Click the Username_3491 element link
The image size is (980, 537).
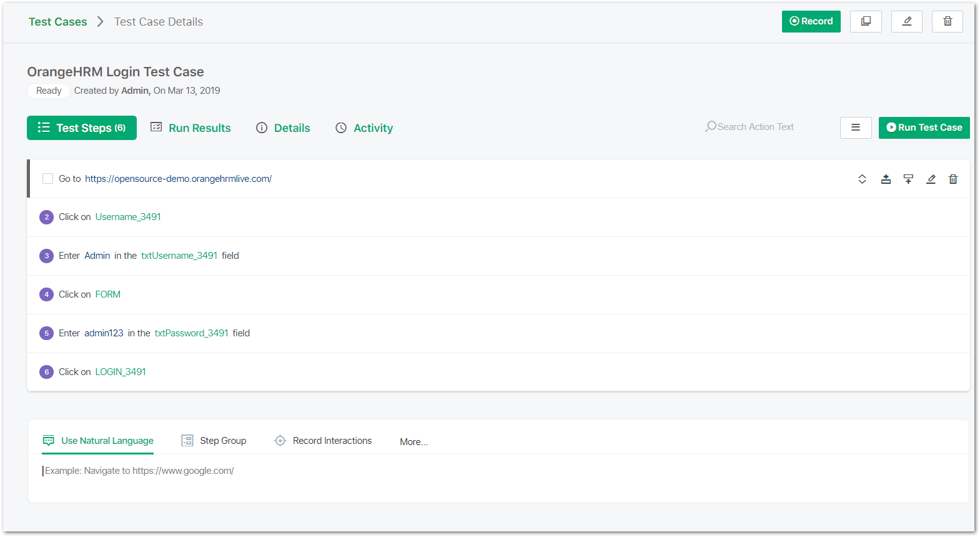coord(128,217)
